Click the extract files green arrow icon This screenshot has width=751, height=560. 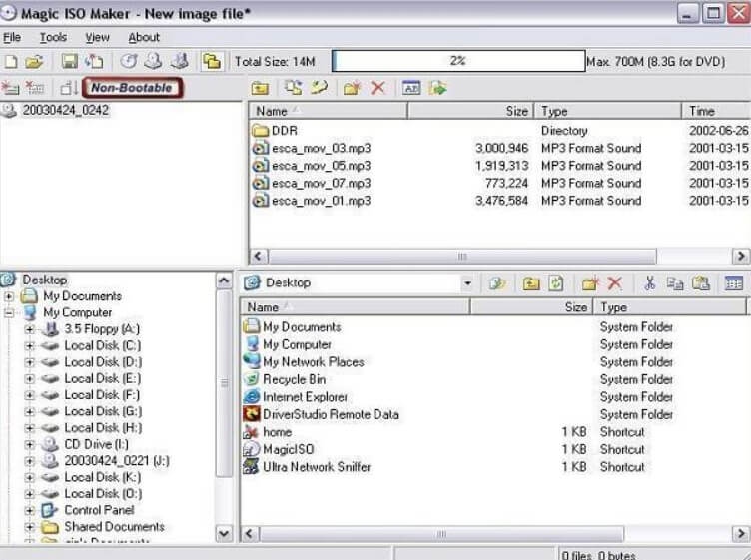tap(437, 88)
